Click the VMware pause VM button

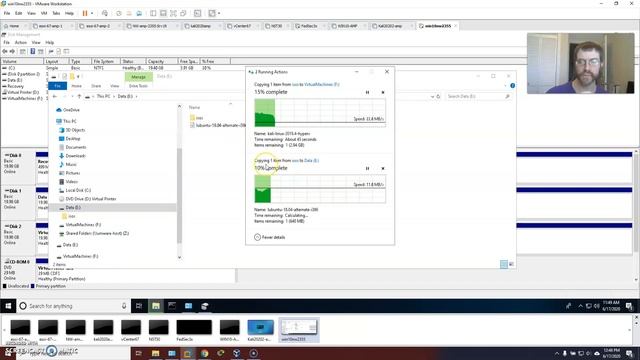coord(85,13)
